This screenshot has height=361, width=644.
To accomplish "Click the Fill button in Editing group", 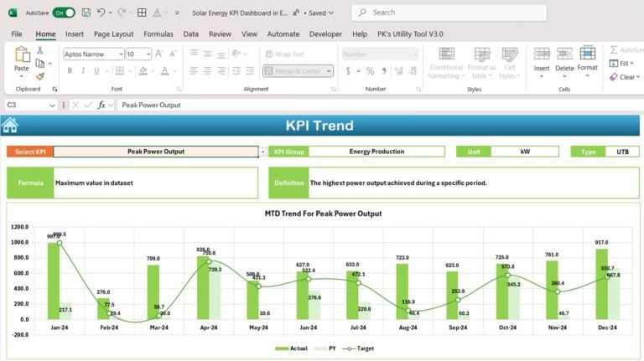I will tap(621, 63).
